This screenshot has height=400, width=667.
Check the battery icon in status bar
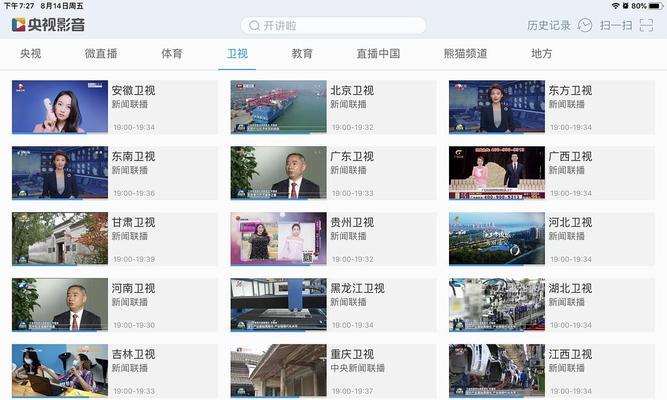[656, 6]
